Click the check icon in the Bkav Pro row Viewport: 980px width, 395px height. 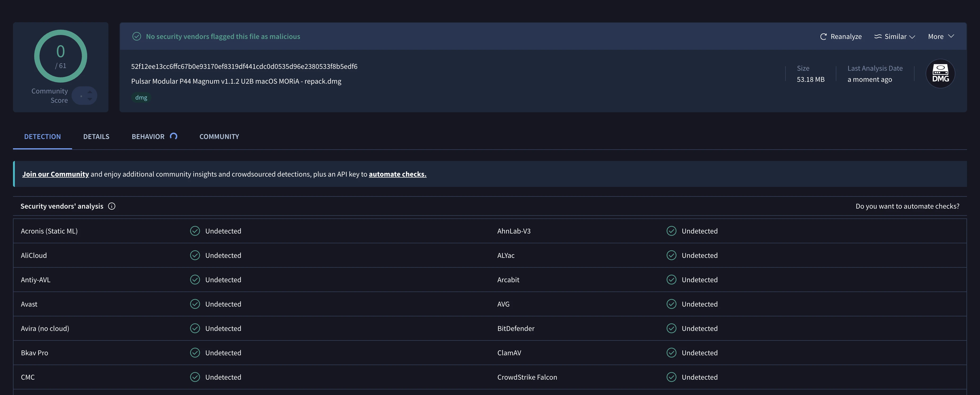(195, 352)
